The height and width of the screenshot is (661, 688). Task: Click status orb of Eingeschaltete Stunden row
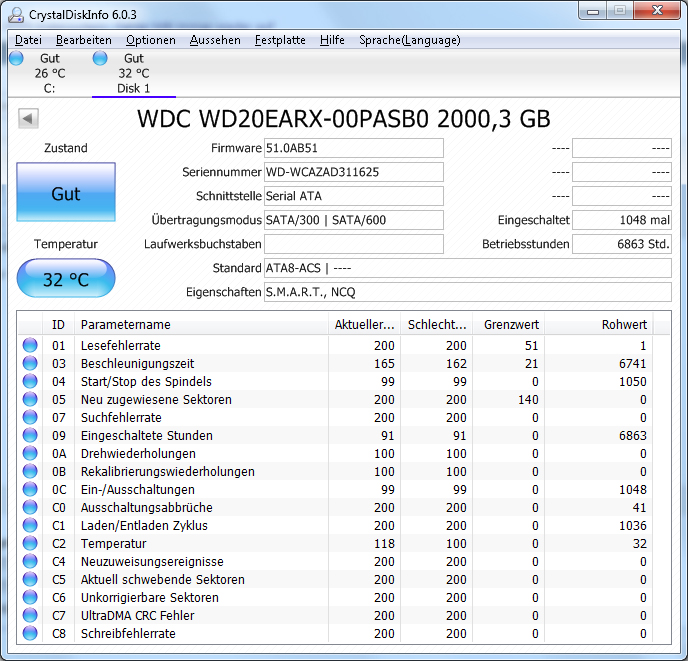pyautogui.click(x=30, y=435)
